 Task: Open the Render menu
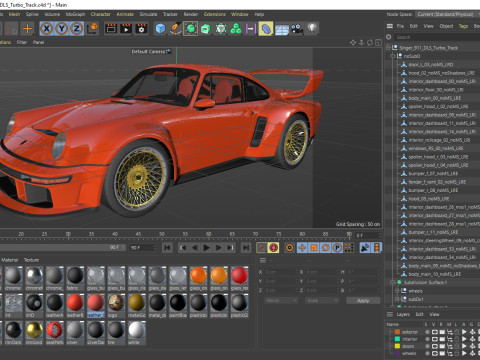(191, 14)
